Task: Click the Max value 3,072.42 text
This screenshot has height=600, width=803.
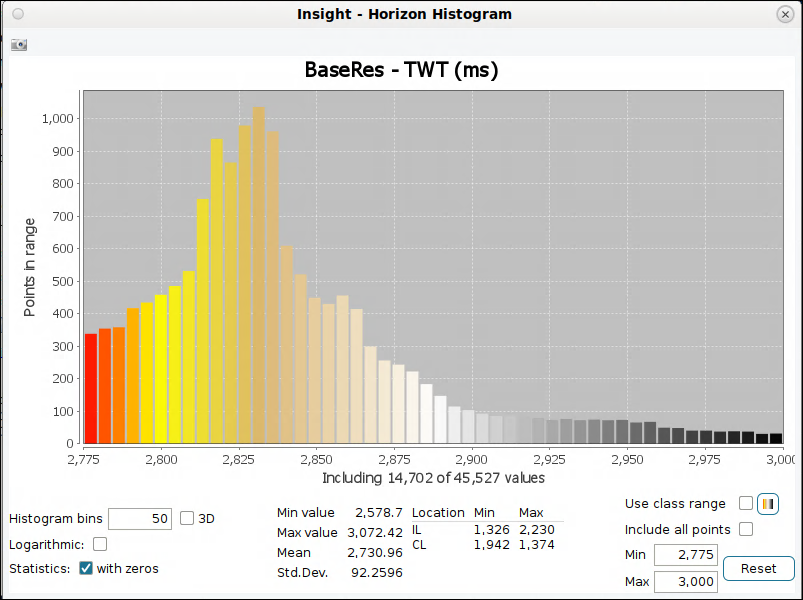Action: [375, 532]
